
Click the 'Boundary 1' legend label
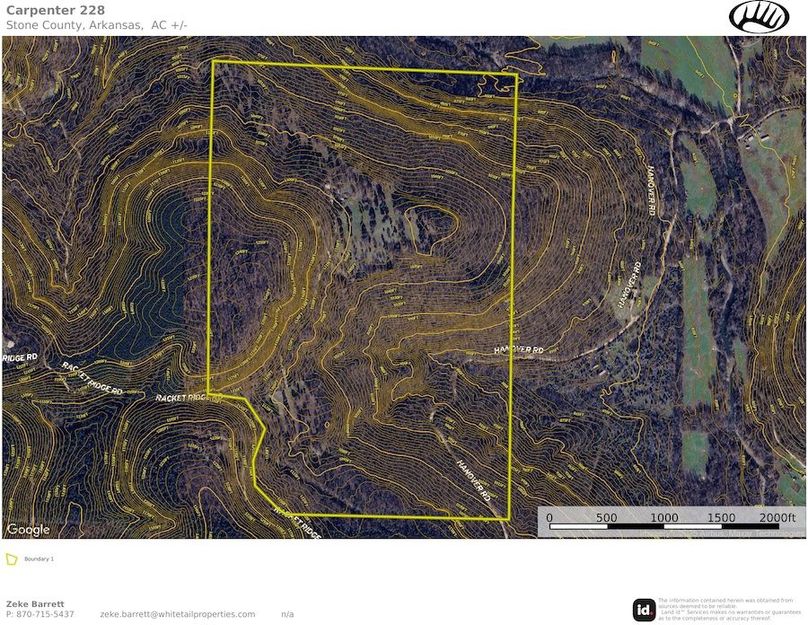39,559
